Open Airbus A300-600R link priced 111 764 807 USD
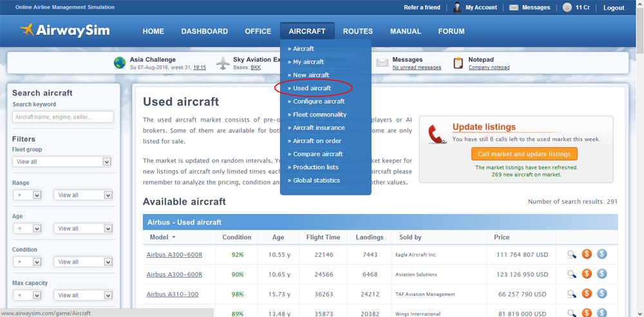Screen dimensions: 644x317 174,255
